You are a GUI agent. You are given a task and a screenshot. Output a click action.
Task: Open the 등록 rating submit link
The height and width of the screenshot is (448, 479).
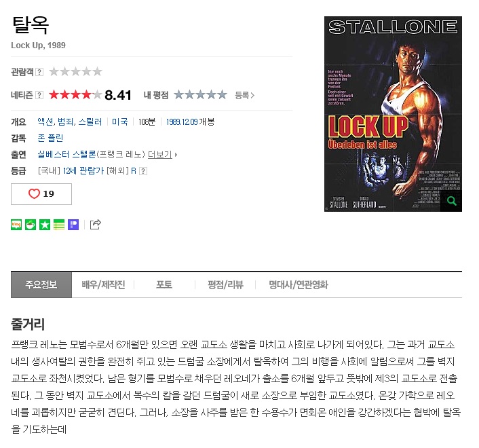[244, 95]
